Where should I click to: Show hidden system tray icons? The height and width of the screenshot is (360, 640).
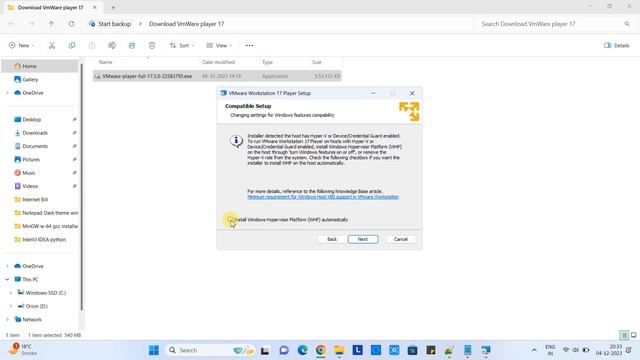pos(534,350)
